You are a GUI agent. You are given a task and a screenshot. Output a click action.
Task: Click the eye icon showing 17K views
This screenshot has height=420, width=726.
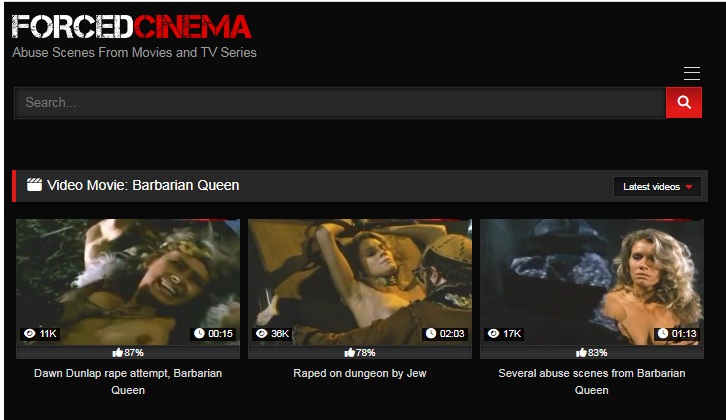(x=494, y=333)
